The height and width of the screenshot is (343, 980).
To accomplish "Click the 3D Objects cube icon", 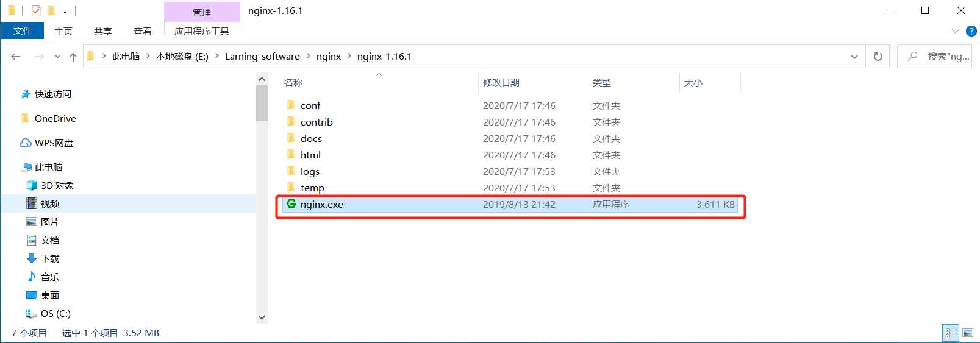I will point(32,185).
